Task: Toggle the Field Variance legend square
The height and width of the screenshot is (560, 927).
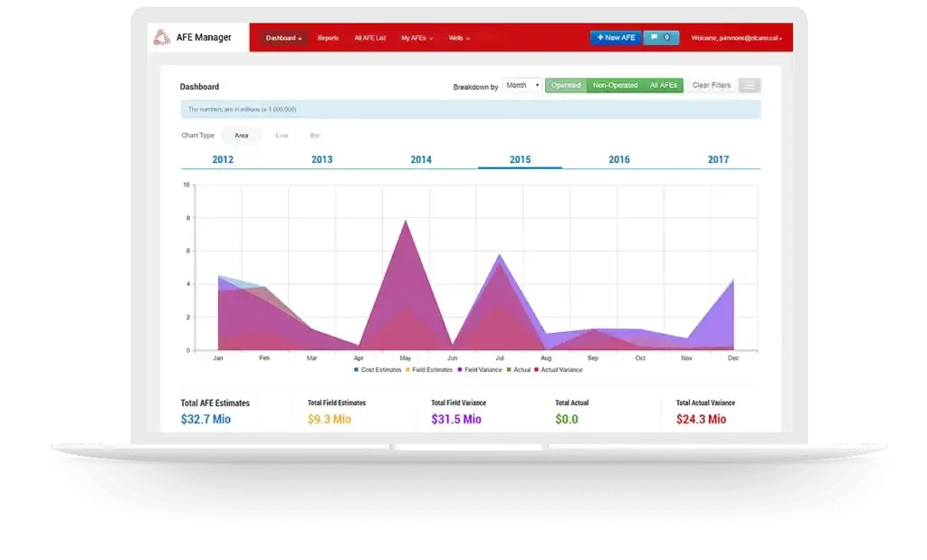Action: pos(459,370)
